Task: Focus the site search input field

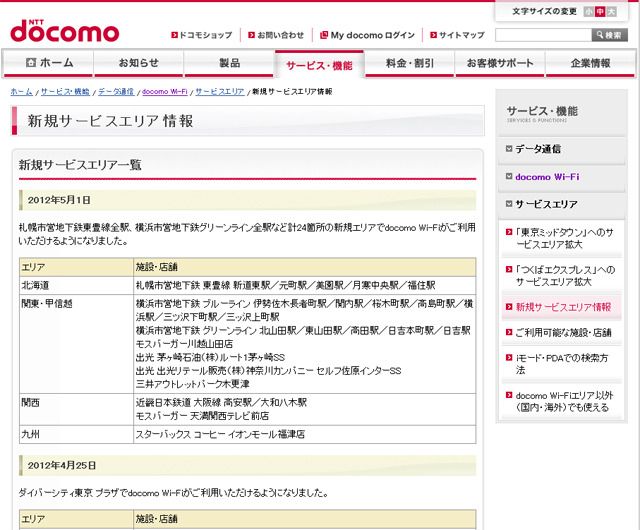Action: pyautogui.click(x=543, y=35)
